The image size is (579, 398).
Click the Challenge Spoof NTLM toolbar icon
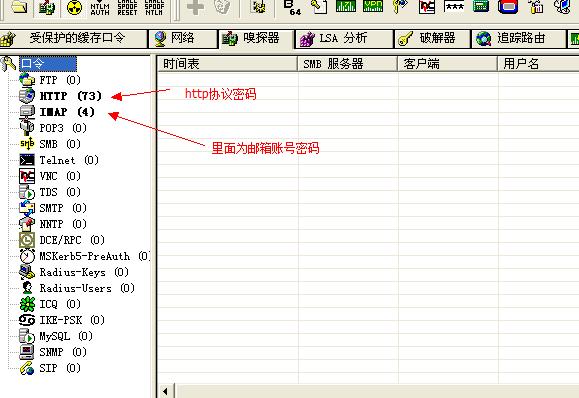click(154, 8)
